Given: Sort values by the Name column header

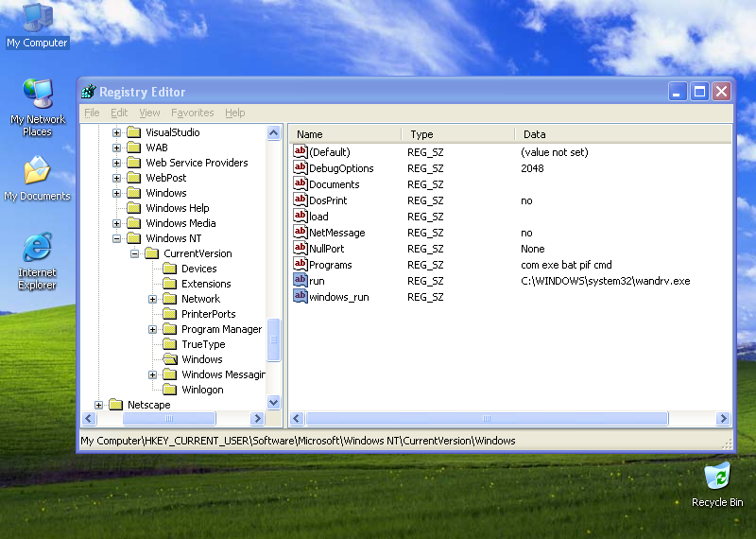Looking at the screenshot, I should (x=345, y=134).
